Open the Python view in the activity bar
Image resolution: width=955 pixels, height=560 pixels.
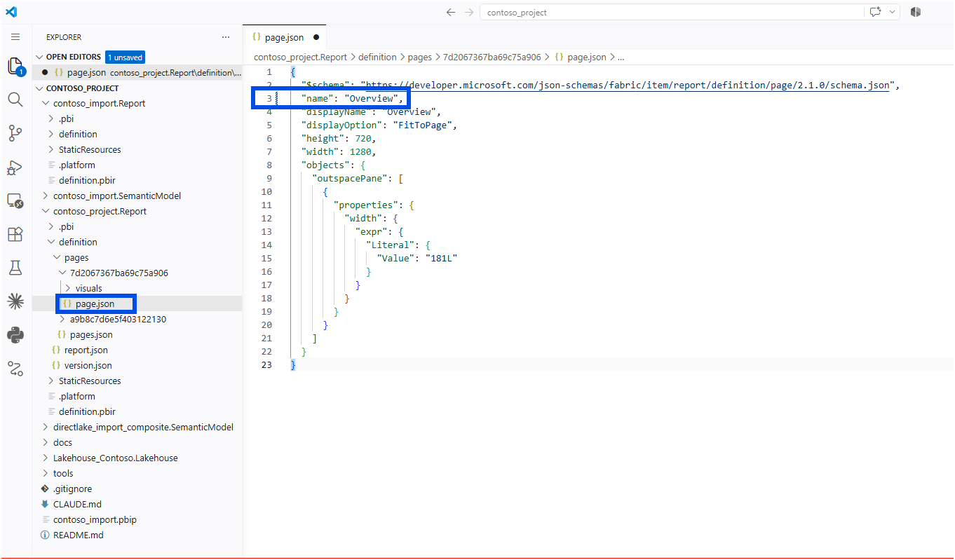pos(15,335)
